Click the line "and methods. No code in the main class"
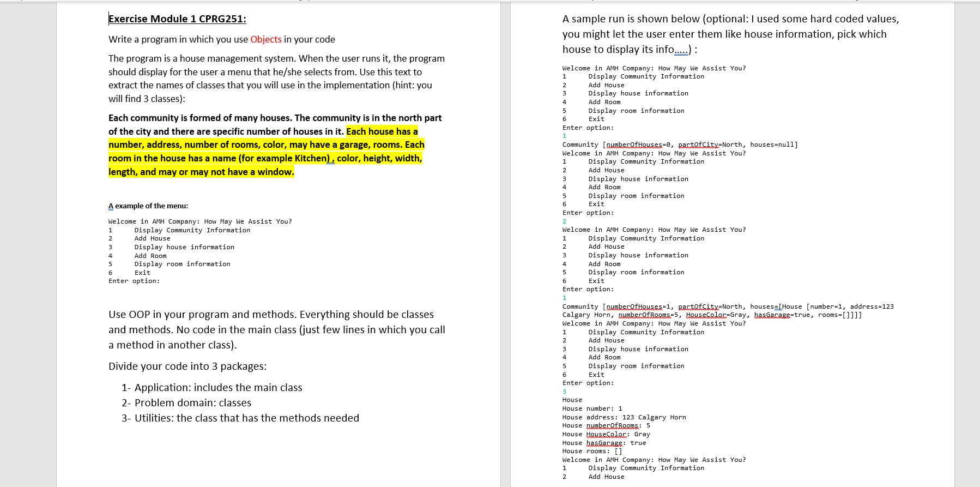The image size is (980, 487). 276,330
